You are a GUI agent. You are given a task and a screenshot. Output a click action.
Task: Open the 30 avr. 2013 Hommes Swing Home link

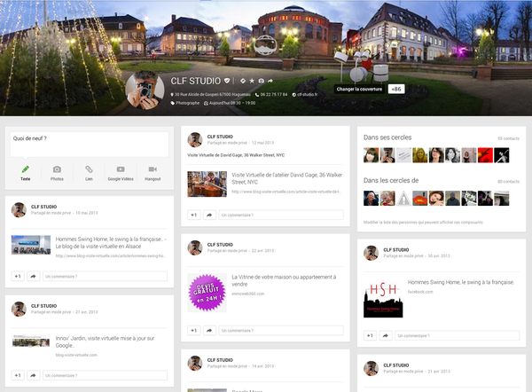(461, 282)
